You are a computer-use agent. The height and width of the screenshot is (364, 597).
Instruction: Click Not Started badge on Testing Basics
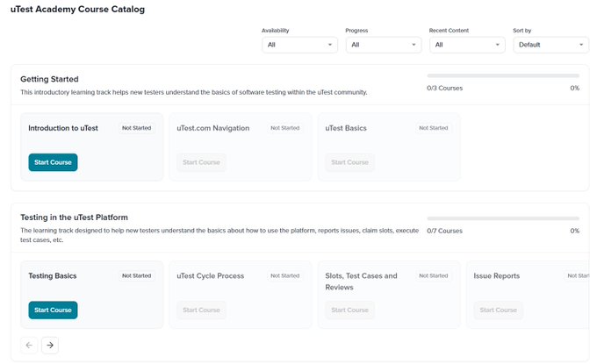[x=136, y=275]
